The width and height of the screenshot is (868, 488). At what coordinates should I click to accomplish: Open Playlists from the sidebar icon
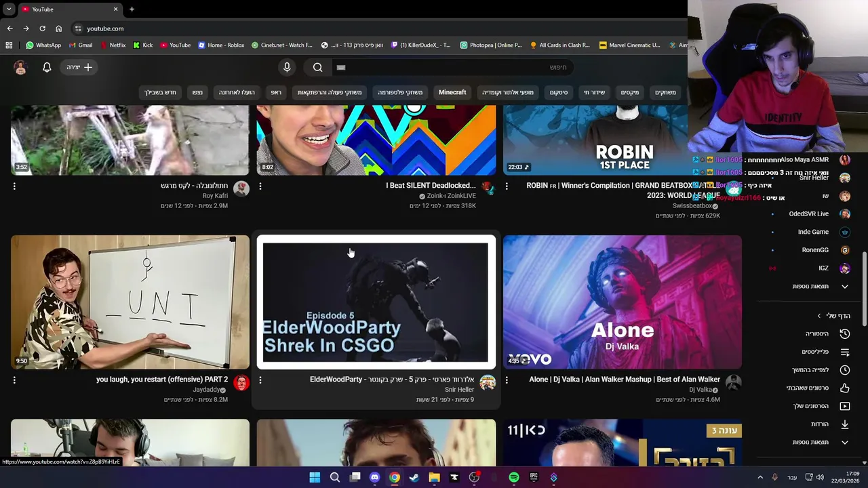click(844, 352)
